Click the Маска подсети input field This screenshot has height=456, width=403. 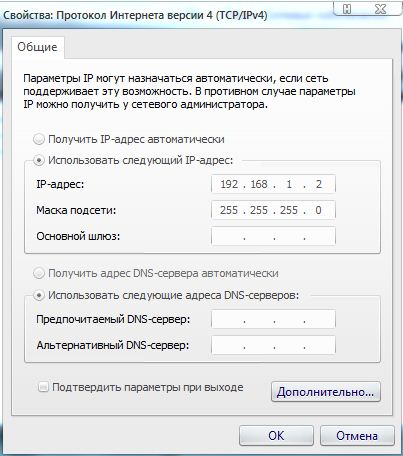273,210
